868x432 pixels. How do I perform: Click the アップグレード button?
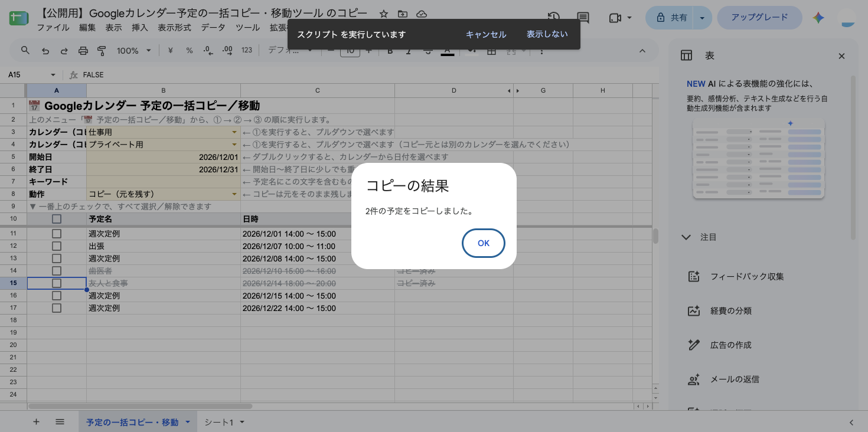(759, 18)
